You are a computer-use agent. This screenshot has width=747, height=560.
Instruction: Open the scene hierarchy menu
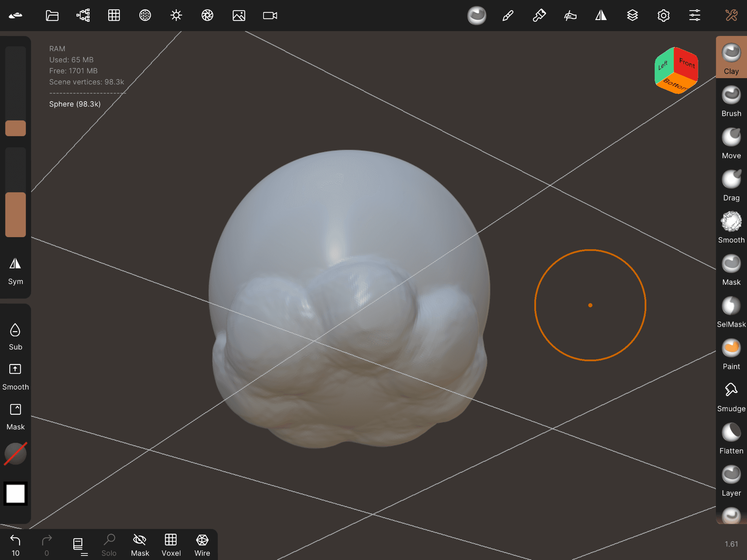pyautogui.click(x=83, y=16)
